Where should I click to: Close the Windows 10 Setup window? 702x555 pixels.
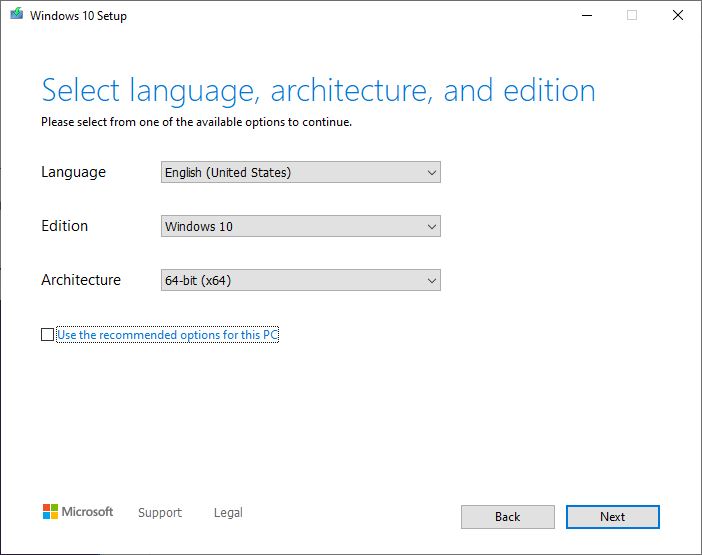(677, 15)
